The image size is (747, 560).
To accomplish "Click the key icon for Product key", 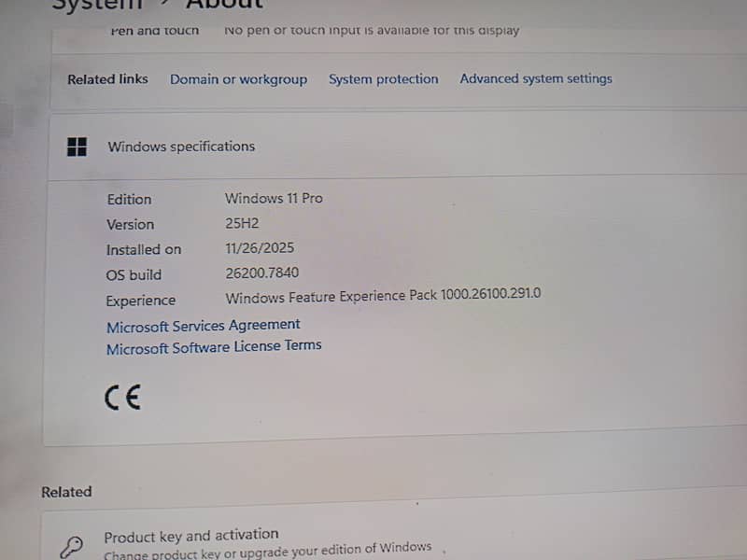I will (71, 546).
